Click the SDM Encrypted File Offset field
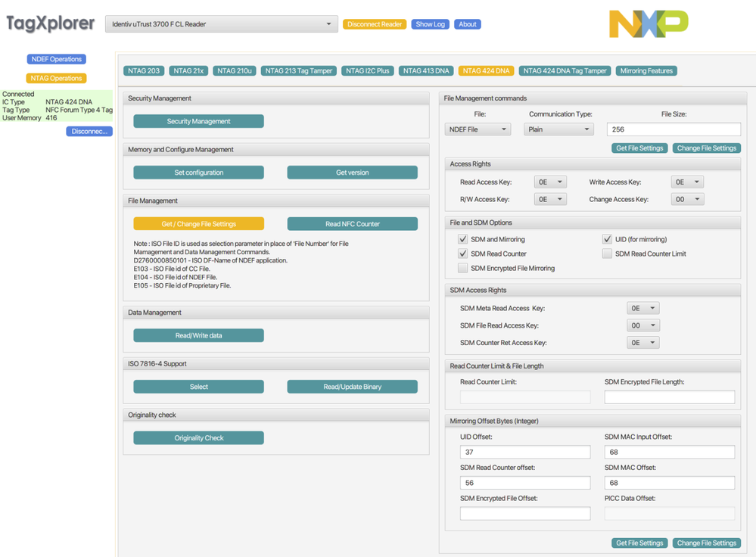This screenshot has width=756, height=557. [525, 514]
